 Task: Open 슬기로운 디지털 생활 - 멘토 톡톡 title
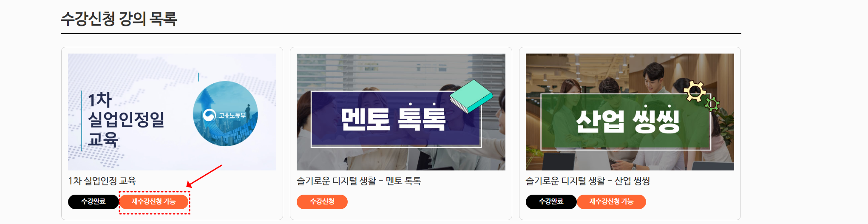(x=359, y=181)
